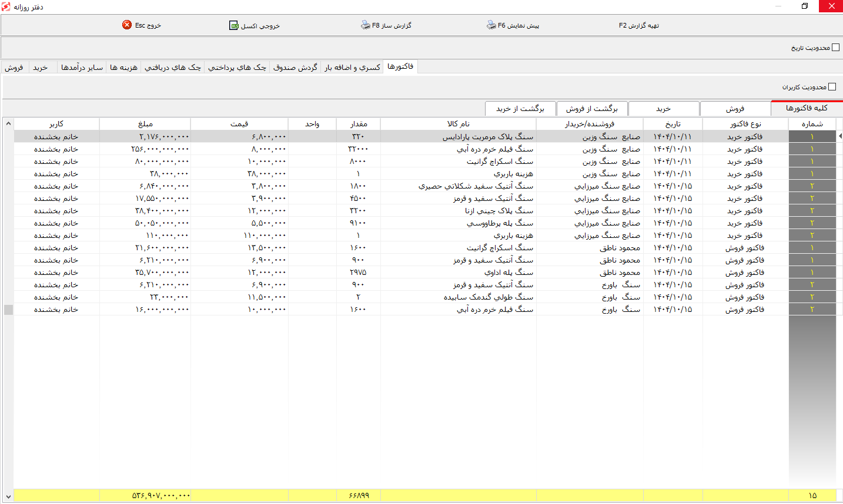This screenshot has height=504, width=843.
Task: Select the خرید invoice sub-tab
Action: (664, 109)
